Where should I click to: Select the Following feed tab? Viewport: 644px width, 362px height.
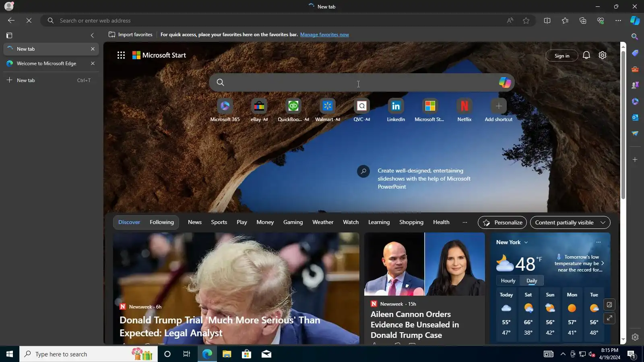[162, 222]
